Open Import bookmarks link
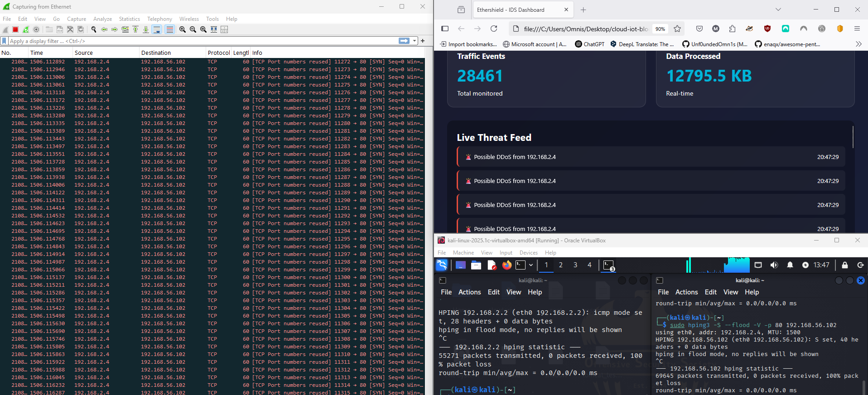The width and height of the screenshot is (868, 395). 468,44
